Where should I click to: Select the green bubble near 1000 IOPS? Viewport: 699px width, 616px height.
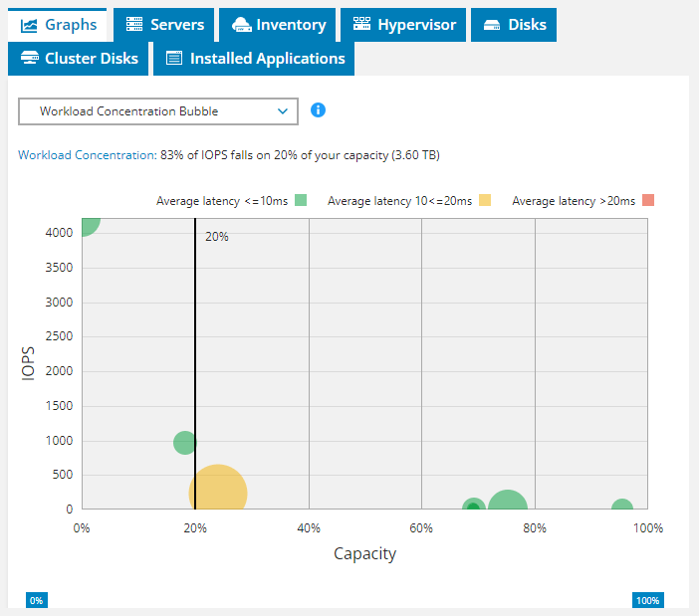pos(184,443)
